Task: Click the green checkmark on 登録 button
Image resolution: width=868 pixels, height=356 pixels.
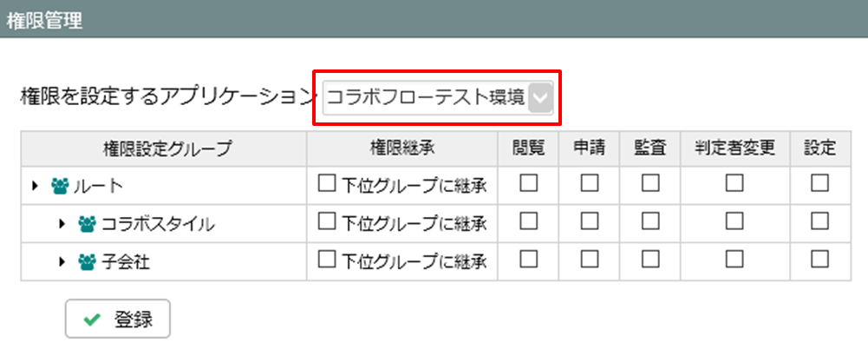Action: 93,319
